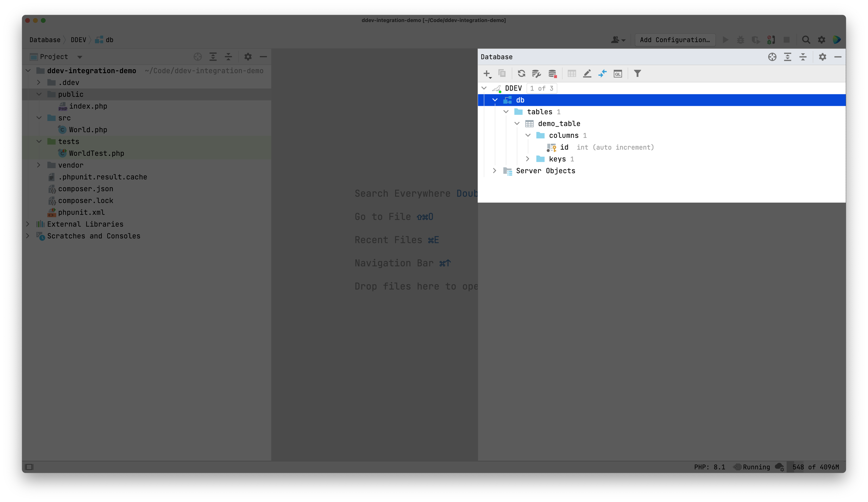868x502 pixels.
Task: Open Database panel gear options
Action: click(x=823, y=57)
